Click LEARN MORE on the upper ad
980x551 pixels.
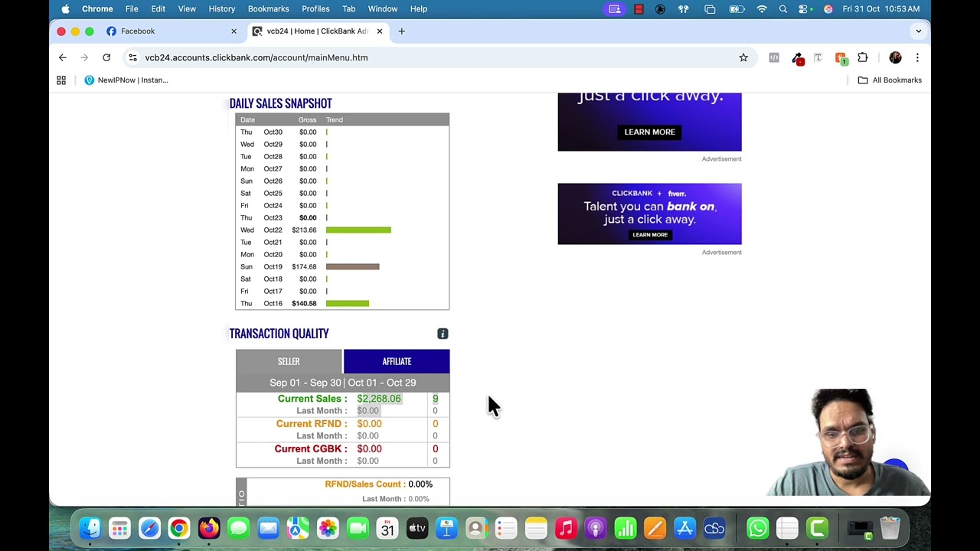(649, 132)
